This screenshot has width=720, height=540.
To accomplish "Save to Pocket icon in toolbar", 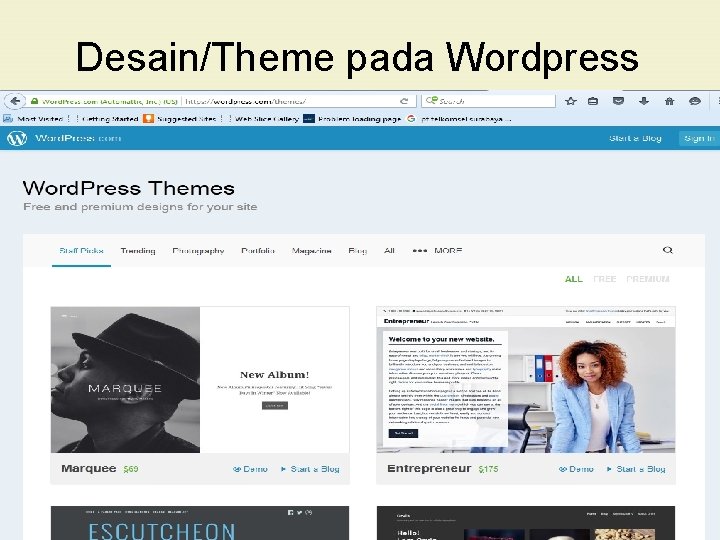I will coord(619,101).
